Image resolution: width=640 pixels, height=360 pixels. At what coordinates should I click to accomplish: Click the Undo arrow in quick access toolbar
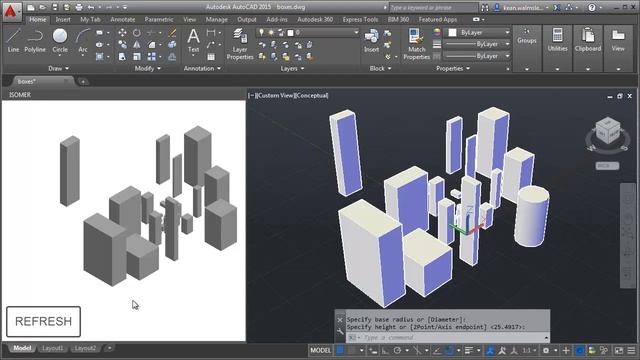point(91,7)
